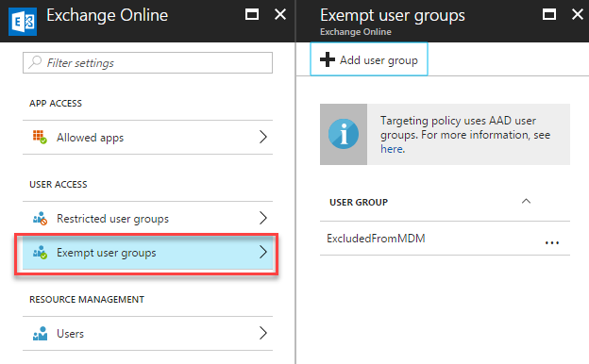Click the Restricted user groups icon
The height and width of the screenshot is (364, 589).
(x=40, y=219)
